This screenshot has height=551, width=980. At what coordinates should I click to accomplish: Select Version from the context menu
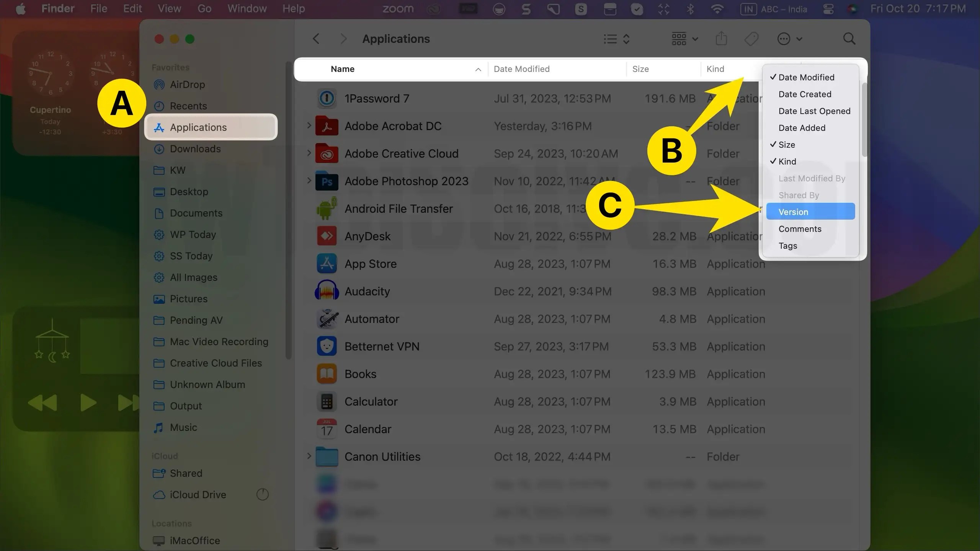pyautogui.click(x=793, y=212)
